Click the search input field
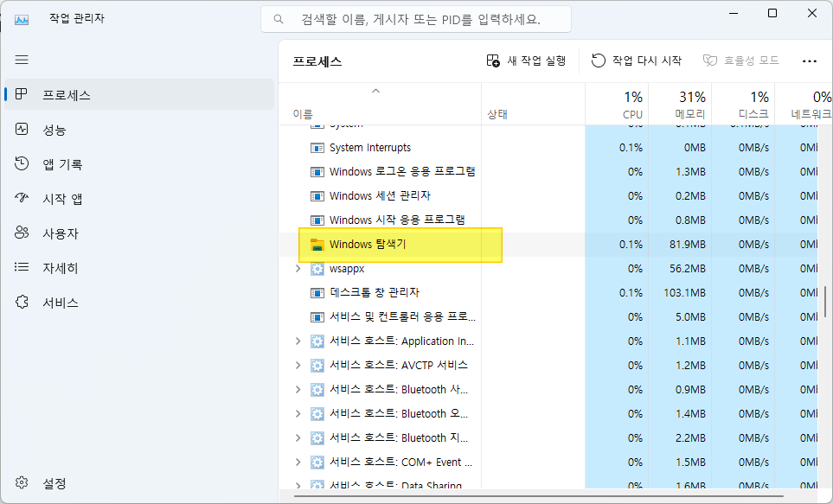 tap(416, 19)
